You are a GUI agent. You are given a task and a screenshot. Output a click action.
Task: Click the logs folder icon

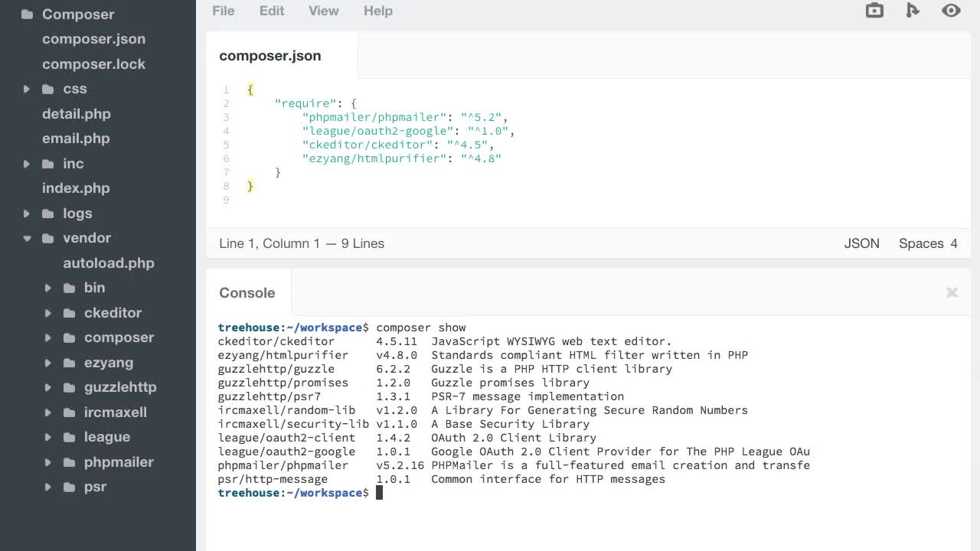click(47, 213)
